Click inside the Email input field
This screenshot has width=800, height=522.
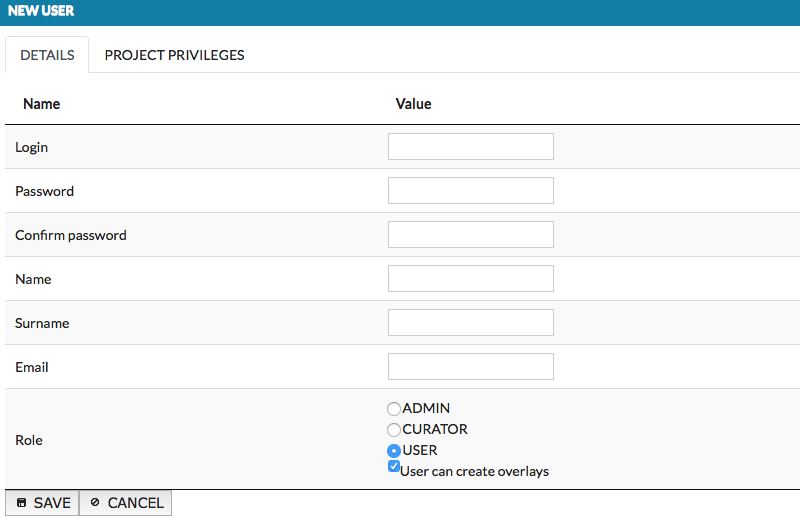(470, 367)
